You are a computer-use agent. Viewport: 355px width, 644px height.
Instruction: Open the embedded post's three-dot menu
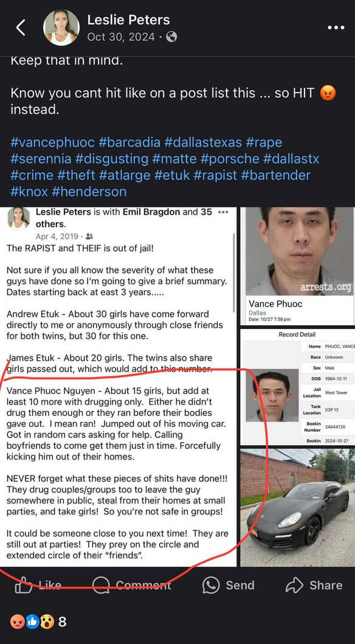click(223, 213)
